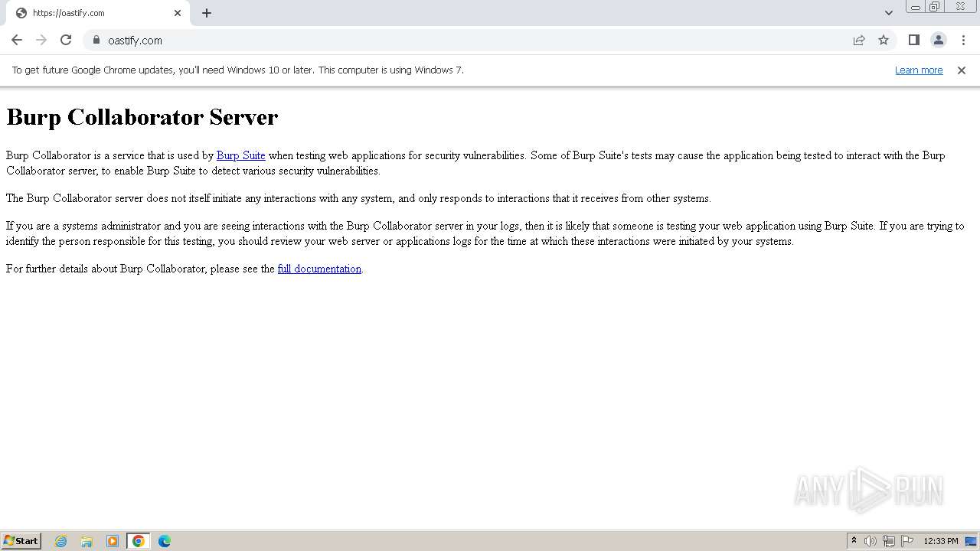Open the volume speaker tray icon
The width and height of the screenshot is (980, 551).
871,541
